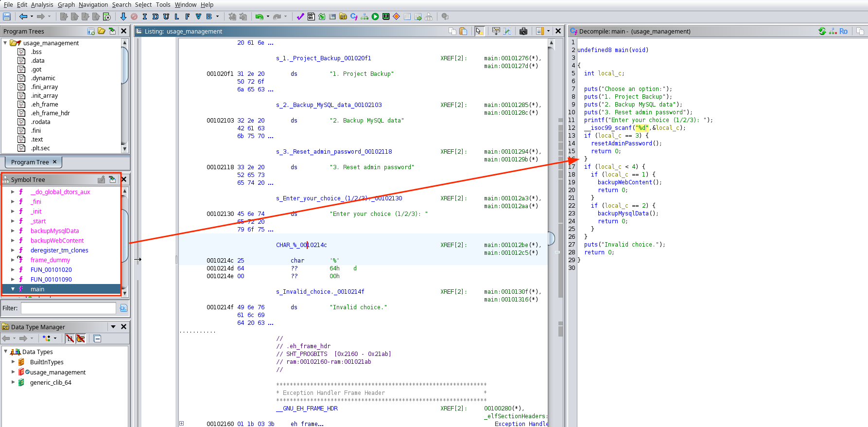Toggle navigation to next Instruction (I icon)
This screenshot has width=868, height=427.
(x=145, y=17)
